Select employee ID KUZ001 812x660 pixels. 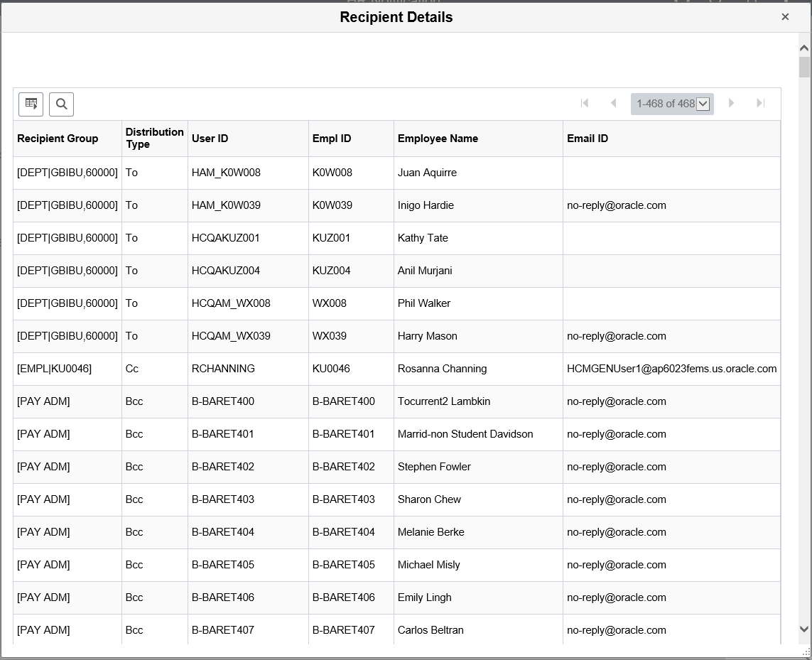[331, 238]
